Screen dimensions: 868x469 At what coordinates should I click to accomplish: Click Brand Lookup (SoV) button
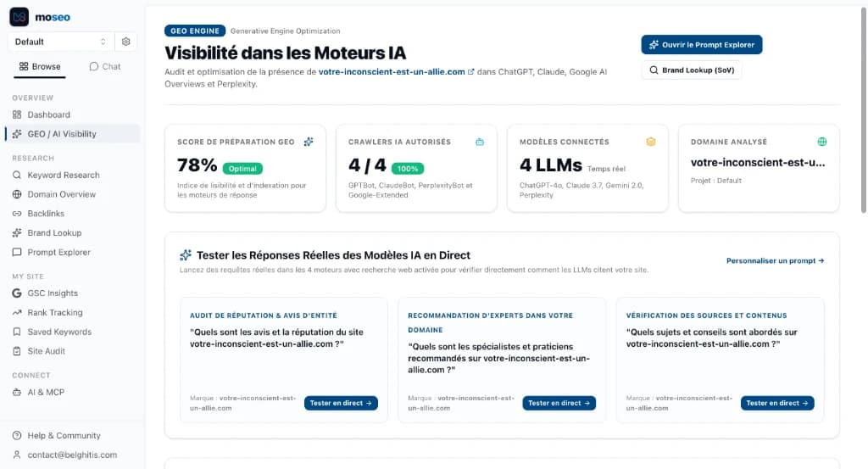tap(692, 70)
